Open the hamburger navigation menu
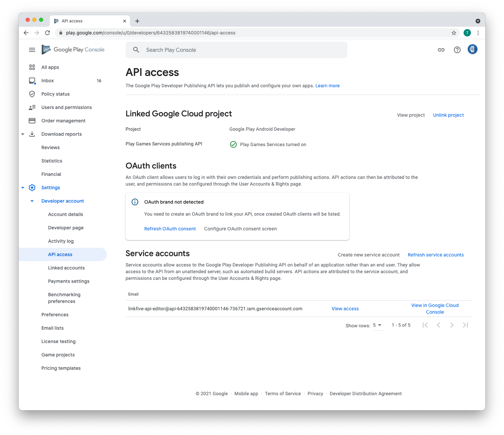This screenshot has width=504, height=435. [x=32, y=50]
